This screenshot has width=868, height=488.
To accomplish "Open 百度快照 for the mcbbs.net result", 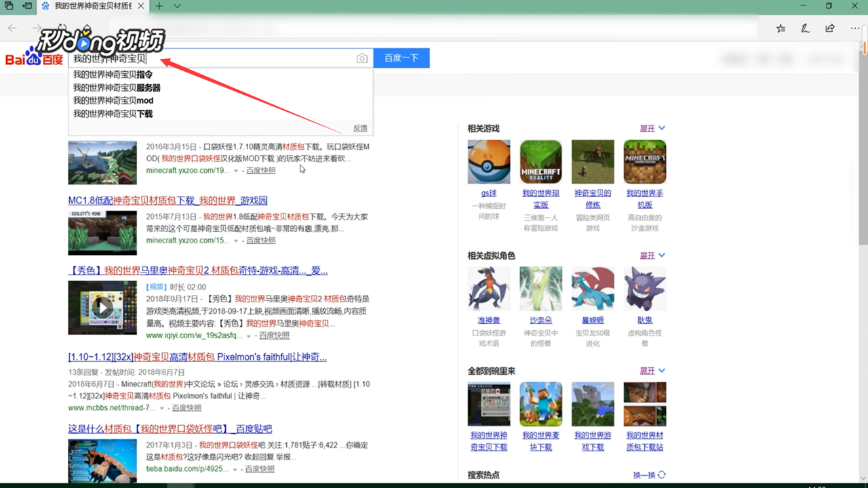I will [186, 408].
